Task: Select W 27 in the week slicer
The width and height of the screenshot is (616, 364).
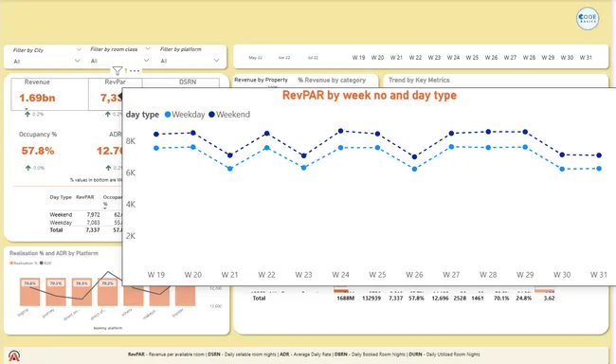Action: 510,58
